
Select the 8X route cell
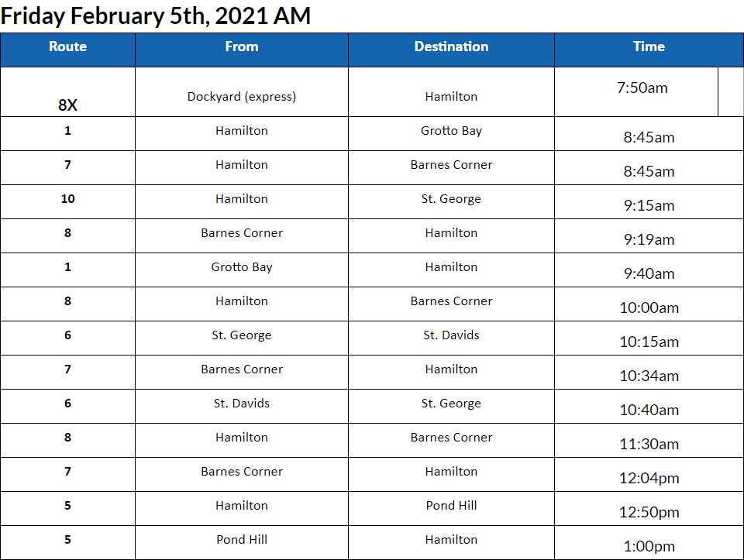tap(67, 105)
